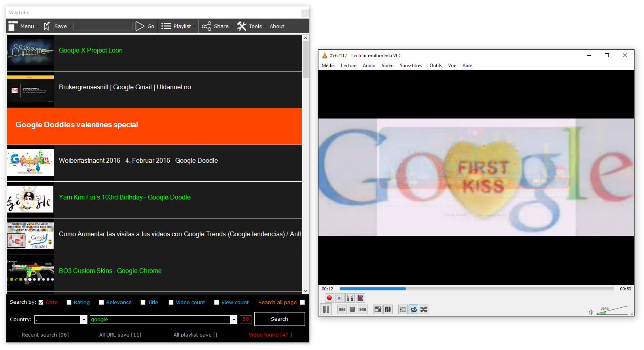This screenshot has width=644, height=350.
Task: Enable the View count checkbox
Action: pyautogui.click(x=216, y=303)
